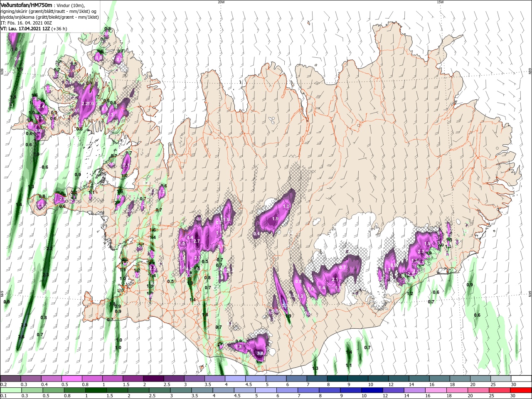This screenshot has width=532, height=399.
Task: Click the 1.5 swatch in the purple snow scale
Action: tap(133, 379)
